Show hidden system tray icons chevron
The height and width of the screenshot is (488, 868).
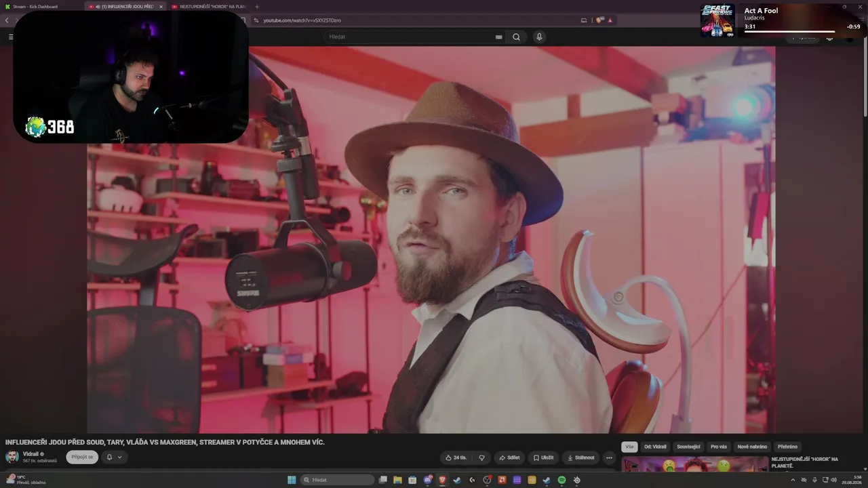(x=793, y=480)
